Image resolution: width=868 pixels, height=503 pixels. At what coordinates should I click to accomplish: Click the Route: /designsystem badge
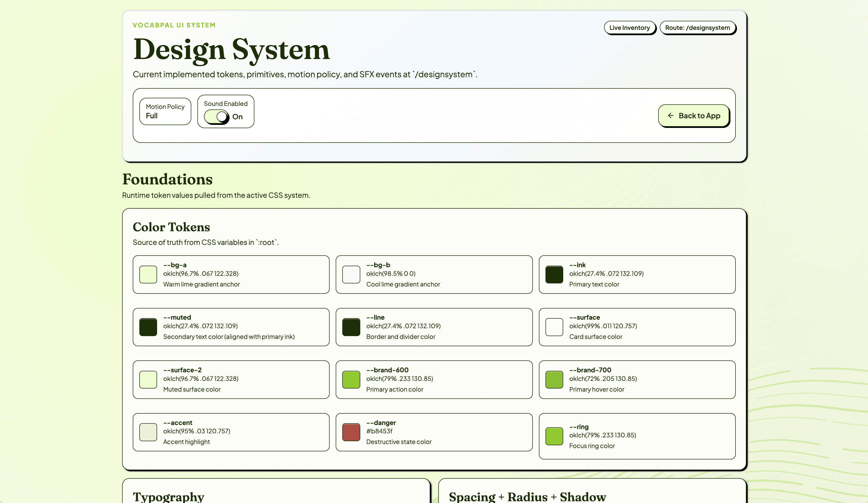tap(697, 28)
